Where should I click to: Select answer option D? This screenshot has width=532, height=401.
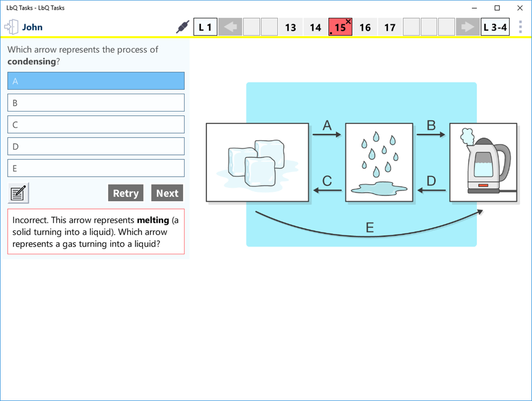(x=96, y=146)
